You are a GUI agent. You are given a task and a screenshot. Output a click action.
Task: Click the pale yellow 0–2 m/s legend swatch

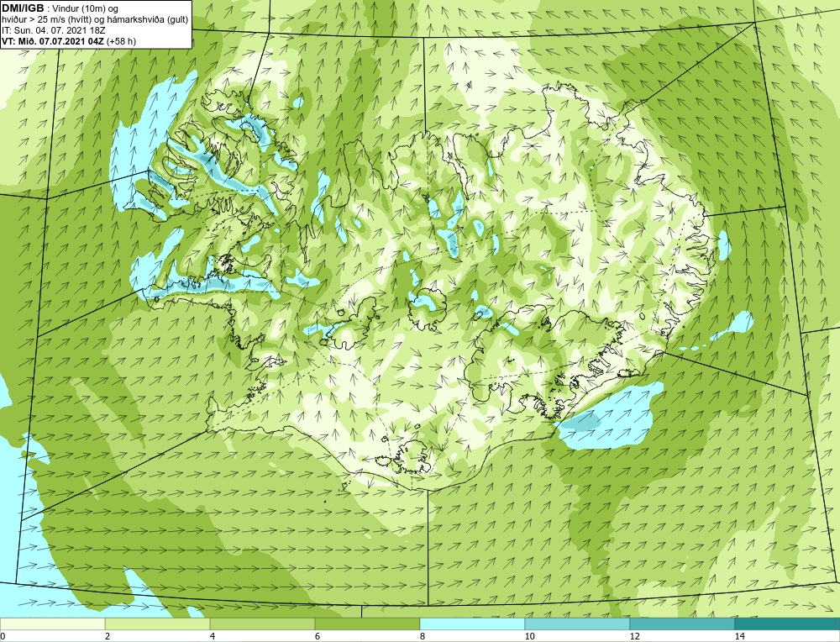pos(52,624)
